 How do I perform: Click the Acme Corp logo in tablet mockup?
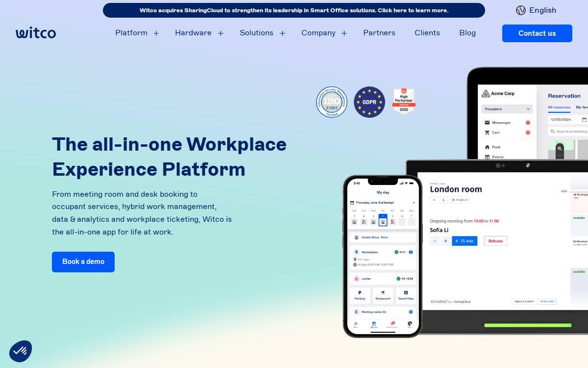pos(498,93)
